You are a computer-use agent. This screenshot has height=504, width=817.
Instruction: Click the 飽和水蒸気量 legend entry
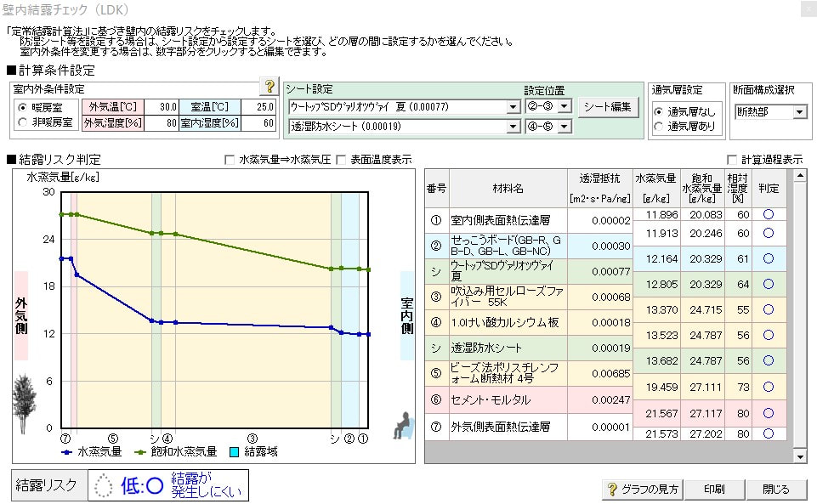point(176,452)
